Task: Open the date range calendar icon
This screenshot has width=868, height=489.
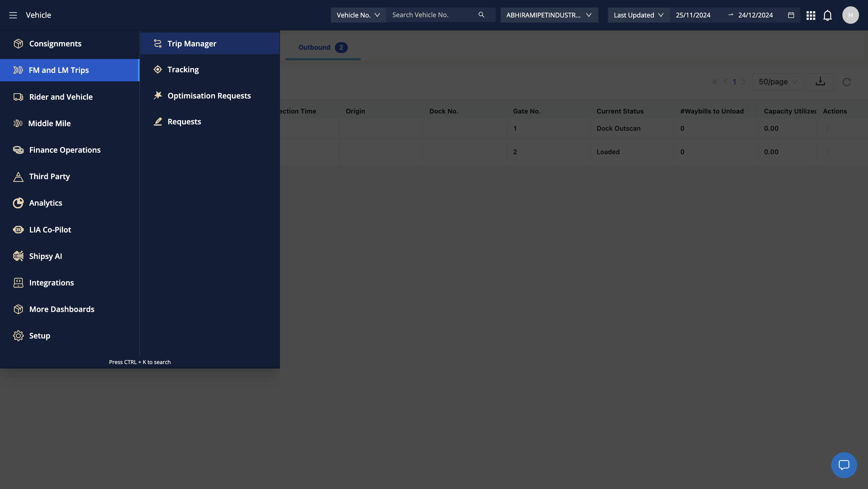Action: (791, 15)
